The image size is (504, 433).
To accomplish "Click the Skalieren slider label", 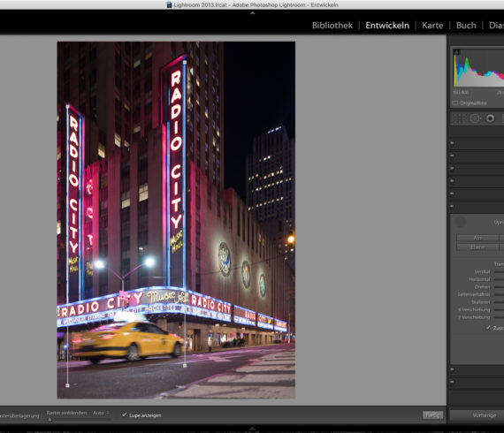I will [480, 302].
